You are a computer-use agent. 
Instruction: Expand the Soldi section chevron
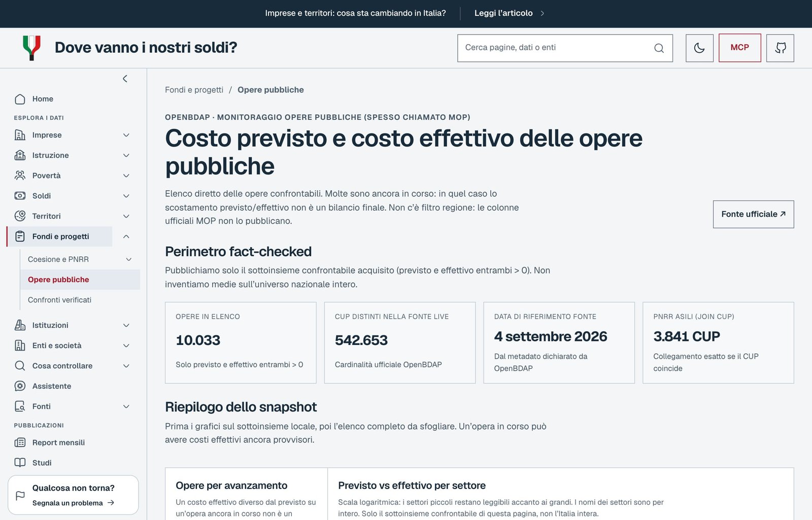click(x=126, y=196)
